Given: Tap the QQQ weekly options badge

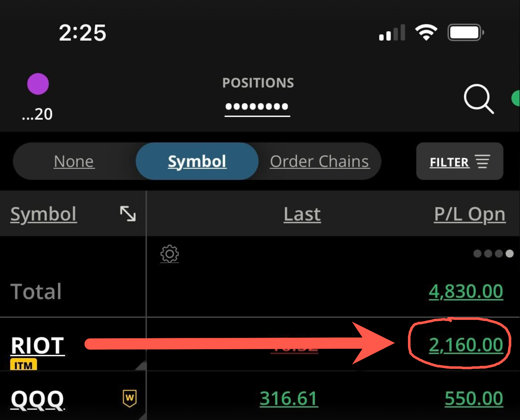Looking at the screenshot, I should click(x=130, y=398).
